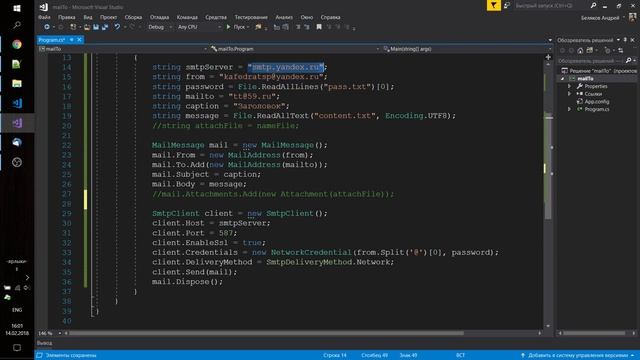Image resolution: width=640 pixels, height=360 pixels.
Task: Open the blue Visual Studio taskbar icon
Action: coord(17,103)
